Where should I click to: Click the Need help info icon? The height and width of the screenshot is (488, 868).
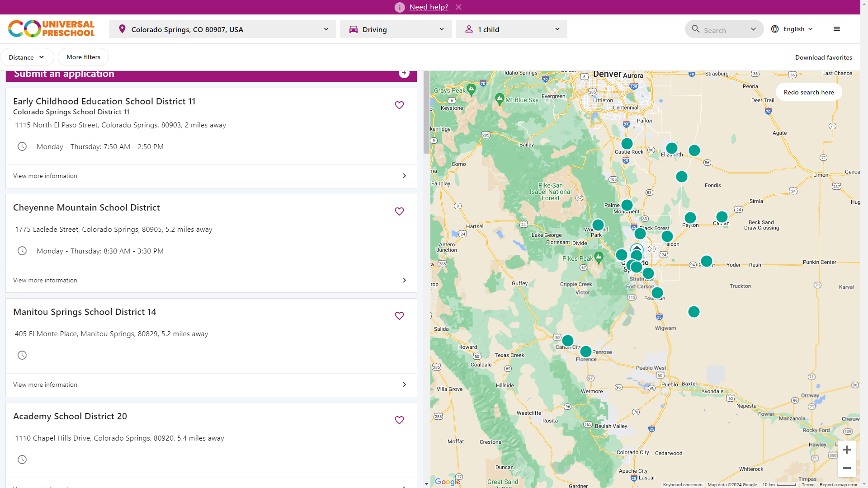pyautogui.click(x=400, y=7)
